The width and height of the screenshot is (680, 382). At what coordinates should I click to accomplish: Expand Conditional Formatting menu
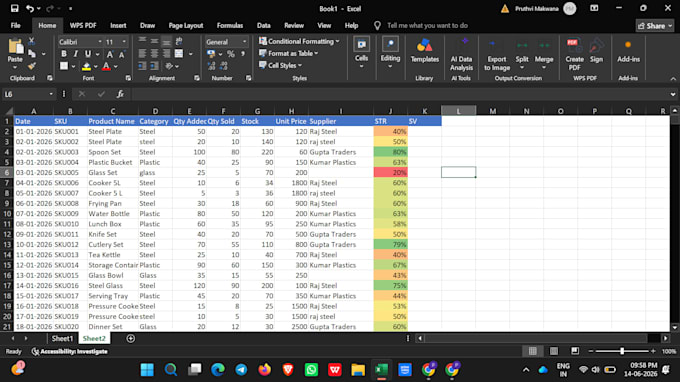pos(299,41)
